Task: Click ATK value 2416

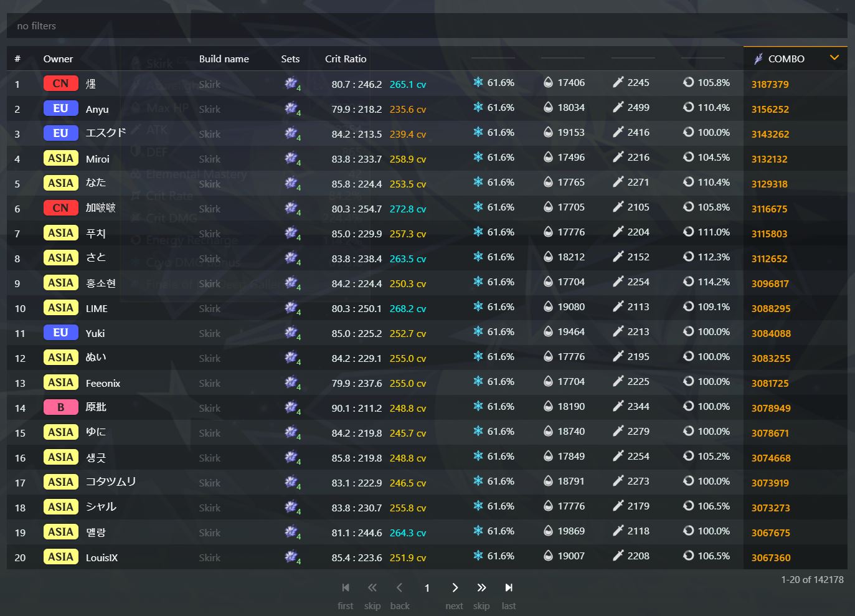Action: [638, 132]
